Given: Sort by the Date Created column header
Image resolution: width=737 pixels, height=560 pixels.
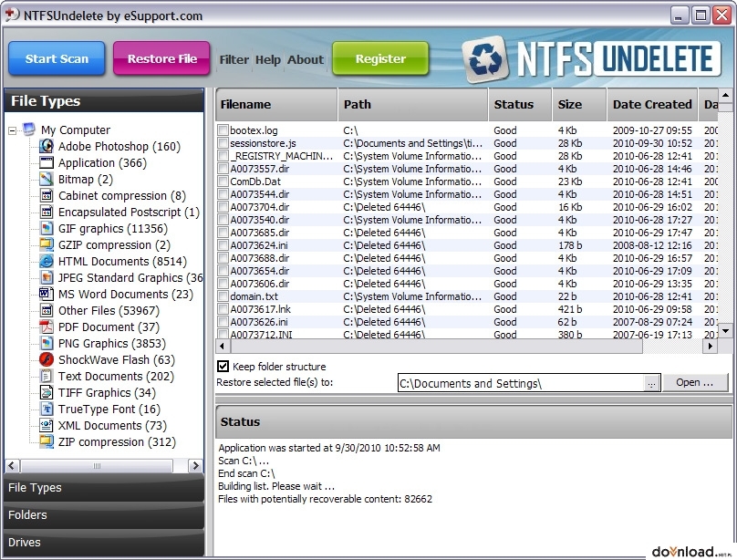Looking at the screenshot, I should [x=652, y=104].
